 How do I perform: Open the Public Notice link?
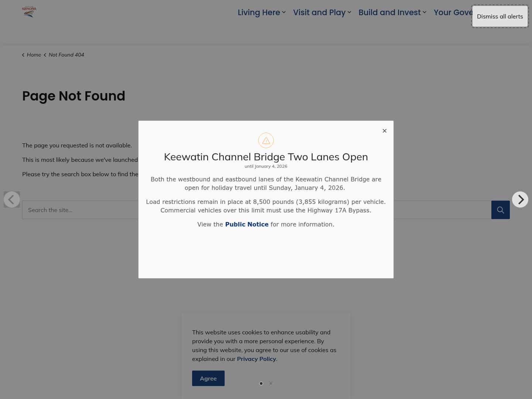point(247,224)
